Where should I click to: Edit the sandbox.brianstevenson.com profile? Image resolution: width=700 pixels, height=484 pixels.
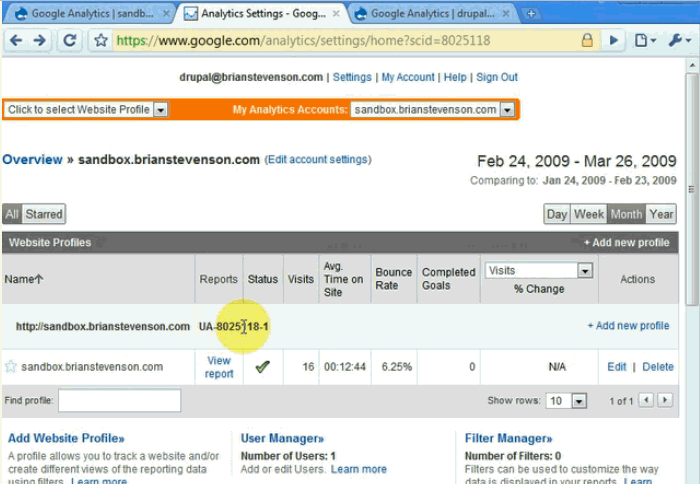tap(617, 367)
